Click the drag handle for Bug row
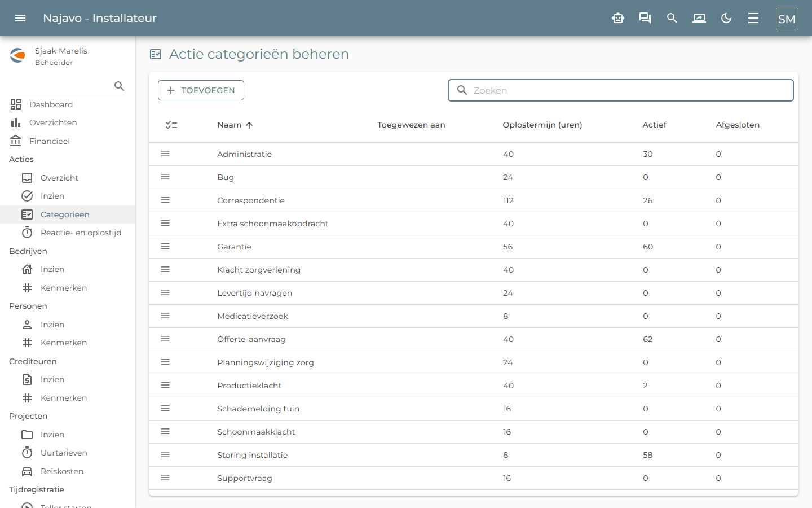Viewport: 812px width, 508px height. (165, 177)
